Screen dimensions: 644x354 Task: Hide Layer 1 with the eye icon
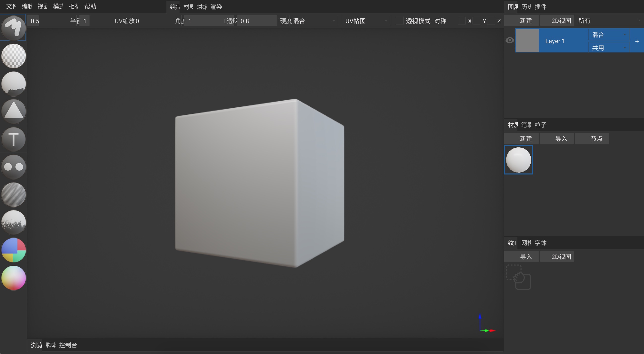tap(510, 40)
